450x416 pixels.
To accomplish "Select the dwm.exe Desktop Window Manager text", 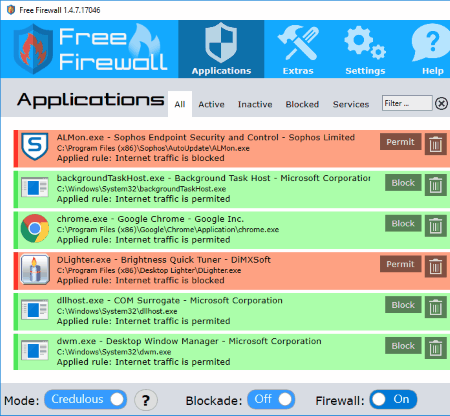I will 189,341.
